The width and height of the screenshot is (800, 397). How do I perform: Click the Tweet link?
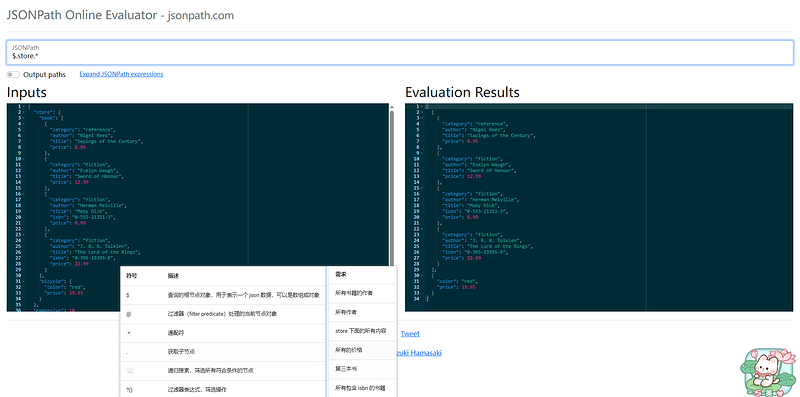point(410,334)
